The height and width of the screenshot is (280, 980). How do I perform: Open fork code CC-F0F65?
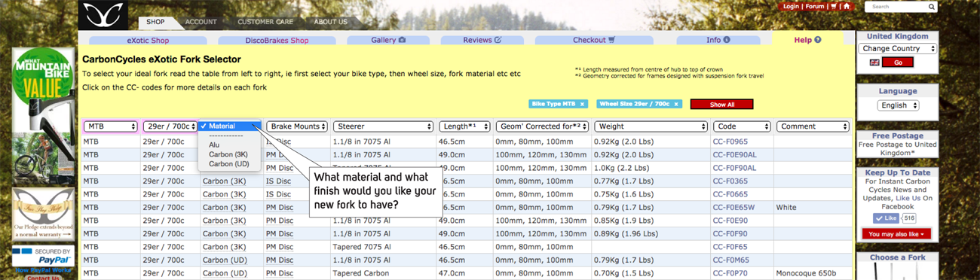coord(730,247)
